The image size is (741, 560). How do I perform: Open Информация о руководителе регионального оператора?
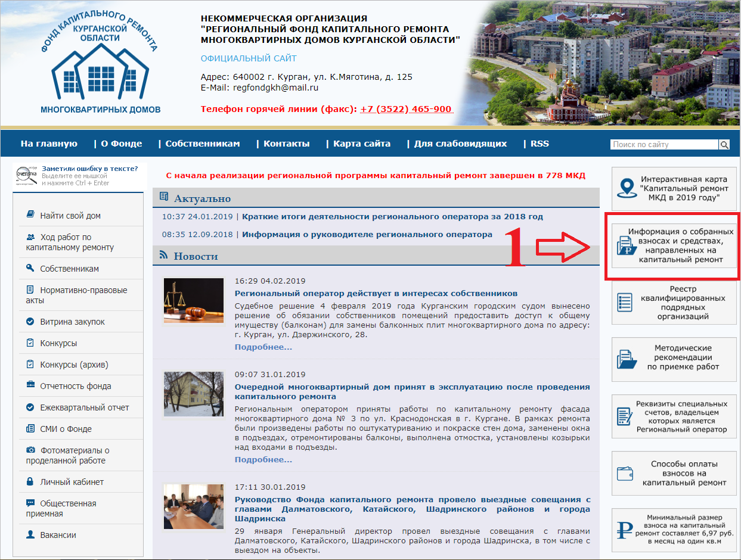367,234
